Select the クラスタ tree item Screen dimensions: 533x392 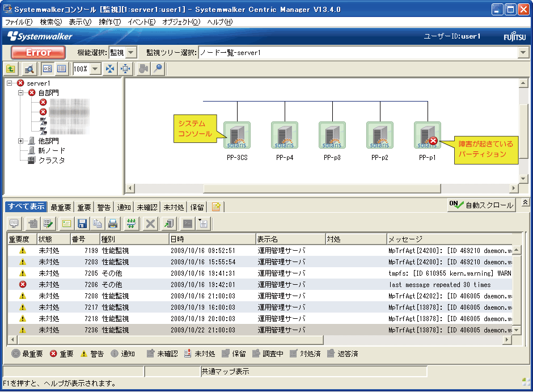[51, 161]
